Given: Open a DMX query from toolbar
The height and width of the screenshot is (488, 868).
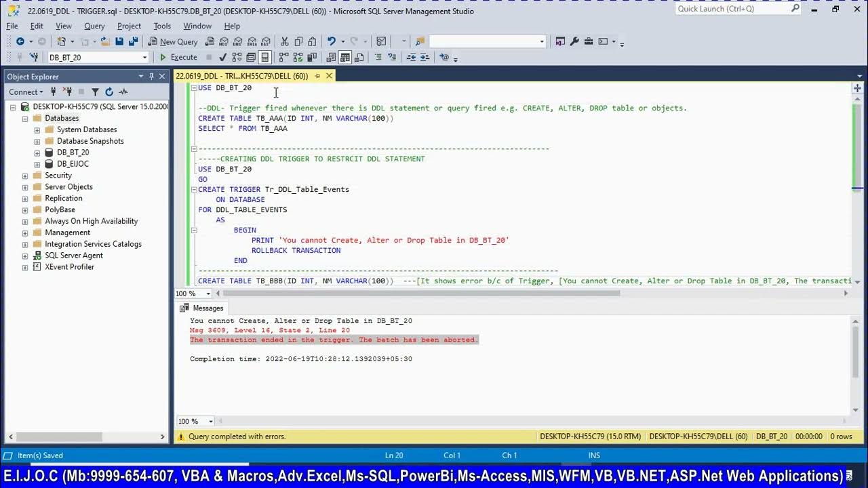Looking at the screenshot, I should [x=238, y=41].
